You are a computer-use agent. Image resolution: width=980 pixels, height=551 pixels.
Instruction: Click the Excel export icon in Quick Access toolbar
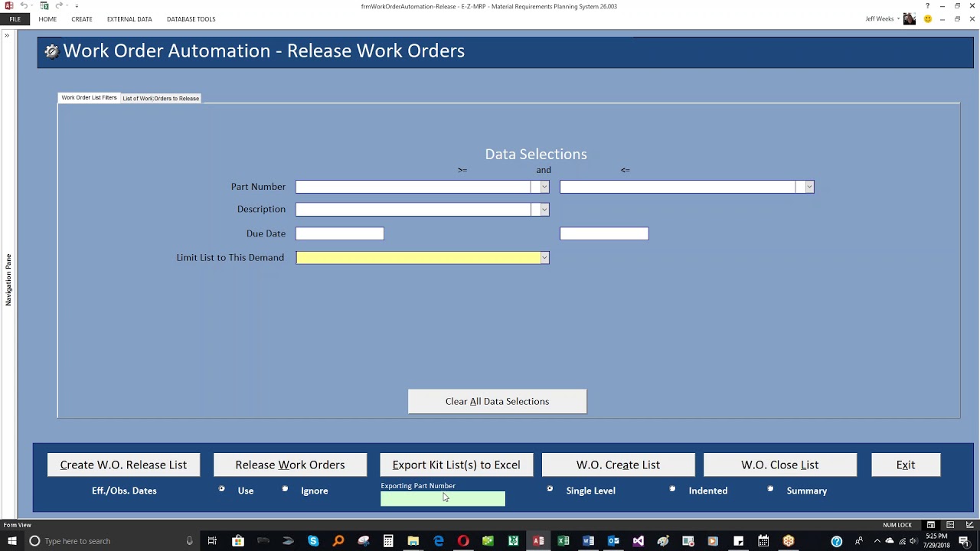click(x=44, y=5)
